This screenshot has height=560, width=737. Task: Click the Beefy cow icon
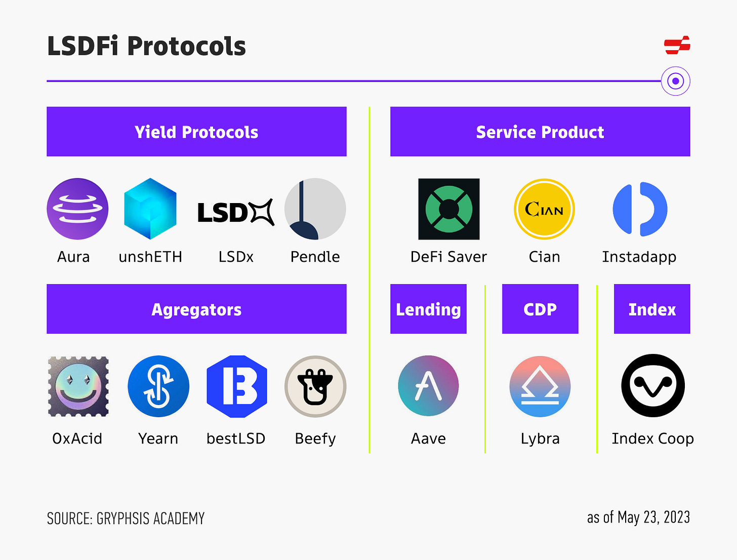(315, 386)
